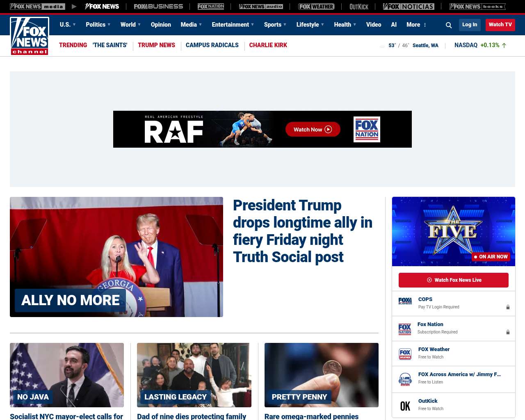The height and width of the screenshot is (420, 525).
Task: Open the Fox Noticias logo link
Action: click(x=409, y=7)
